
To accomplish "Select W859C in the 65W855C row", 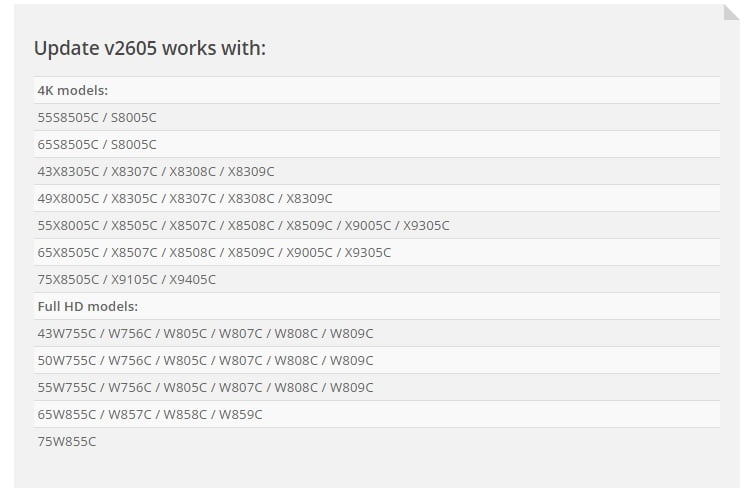I will click(x=240, y=414).
